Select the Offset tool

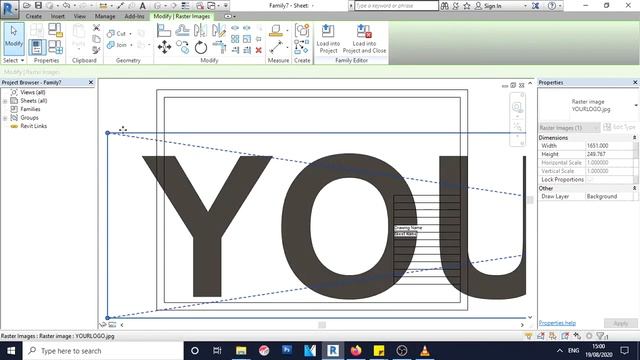(182, 30)
